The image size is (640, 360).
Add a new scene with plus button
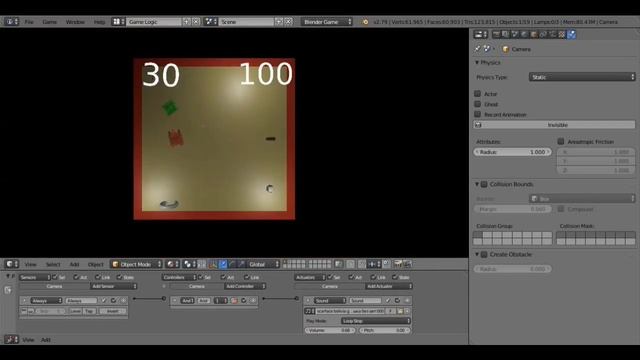click(x=279, y=22)
